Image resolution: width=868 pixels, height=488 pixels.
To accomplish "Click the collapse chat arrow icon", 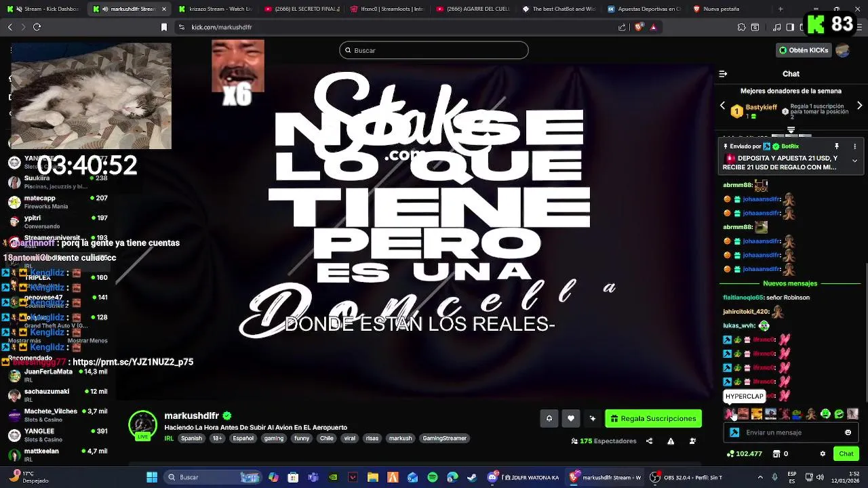I will [x=723, y=74].
